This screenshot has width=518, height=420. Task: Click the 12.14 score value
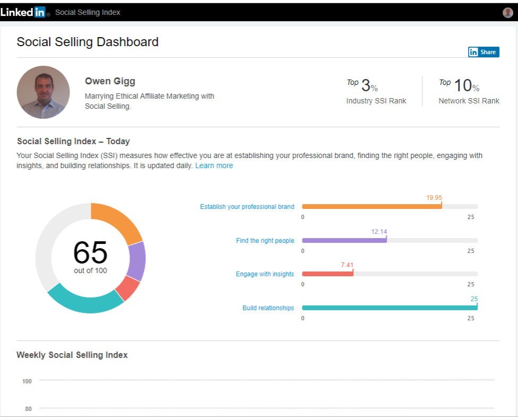pos(379,231)
